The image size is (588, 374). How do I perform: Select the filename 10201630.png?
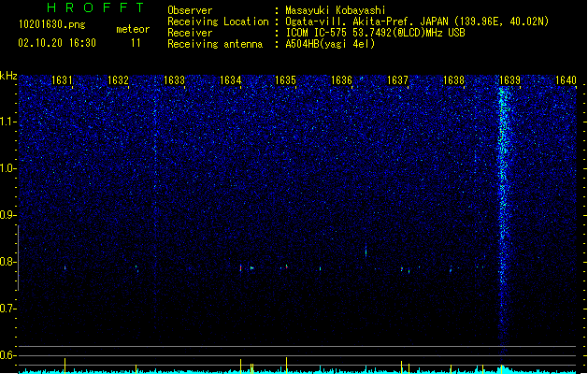click(x=51, y=24)
